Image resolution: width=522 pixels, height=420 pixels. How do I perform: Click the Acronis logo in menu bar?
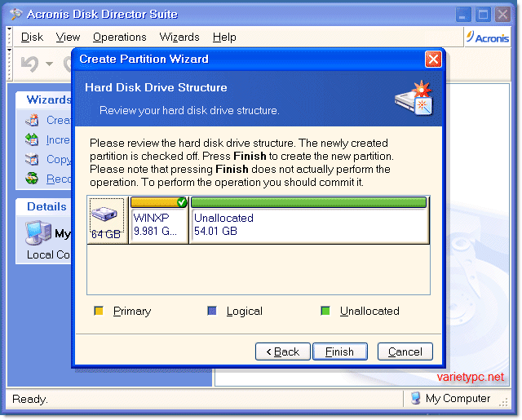point(488,38)
